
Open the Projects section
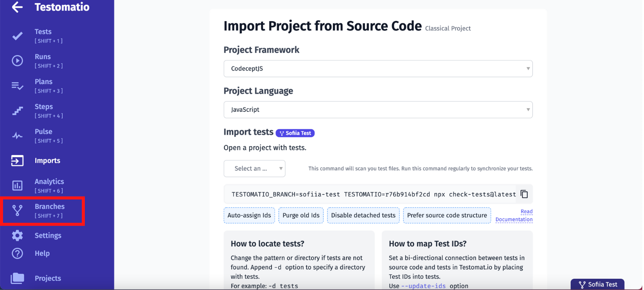pos(17,278)
